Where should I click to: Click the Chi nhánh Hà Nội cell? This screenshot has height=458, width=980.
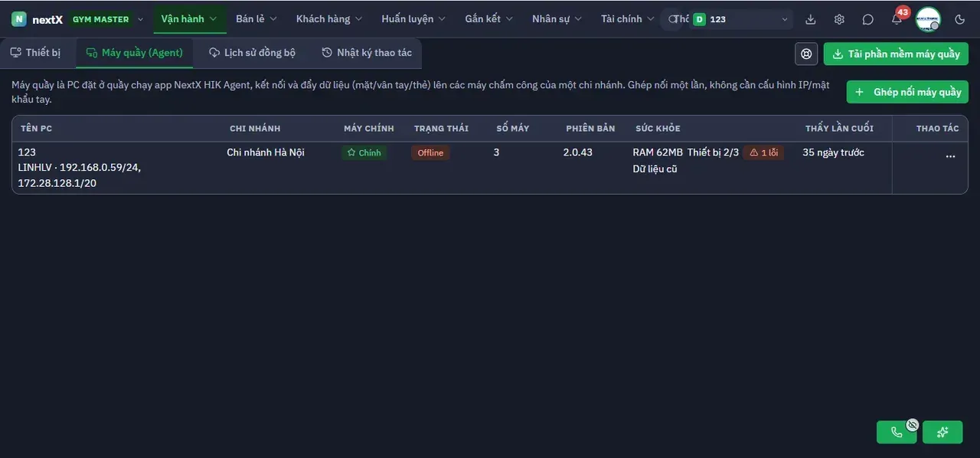[266, 152]
